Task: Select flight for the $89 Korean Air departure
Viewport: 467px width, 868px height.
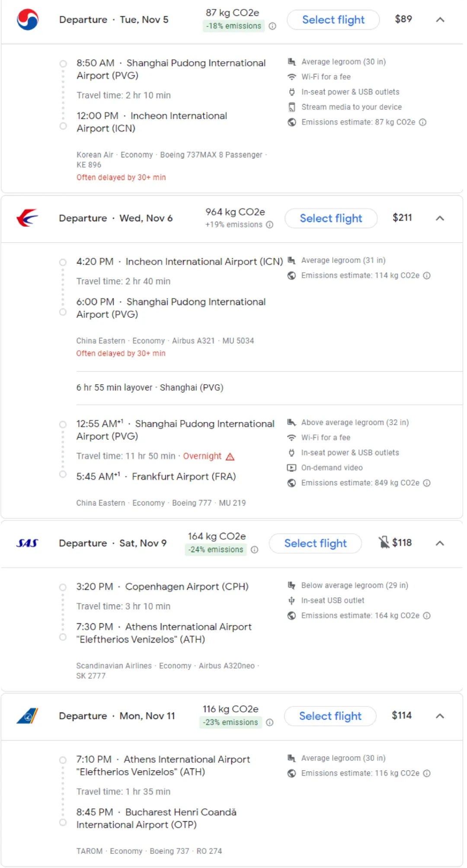Action: [333, 20]
